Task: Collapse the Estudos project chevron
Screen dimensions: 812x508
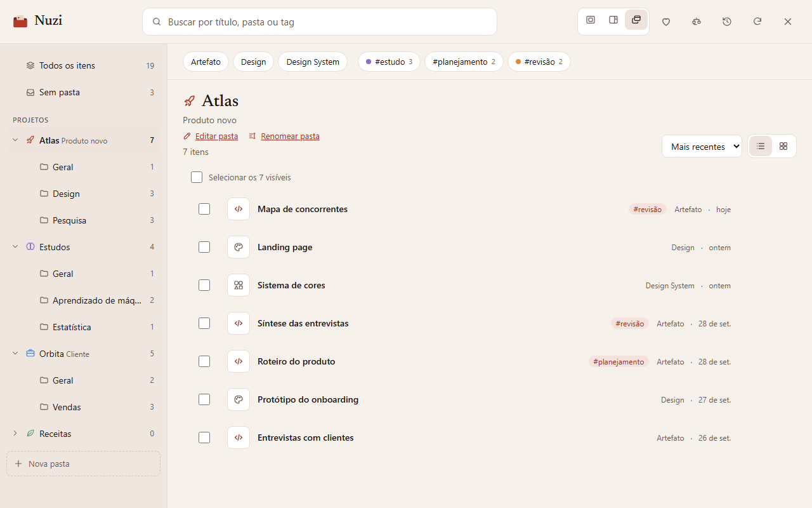Action: coord(15,247)
